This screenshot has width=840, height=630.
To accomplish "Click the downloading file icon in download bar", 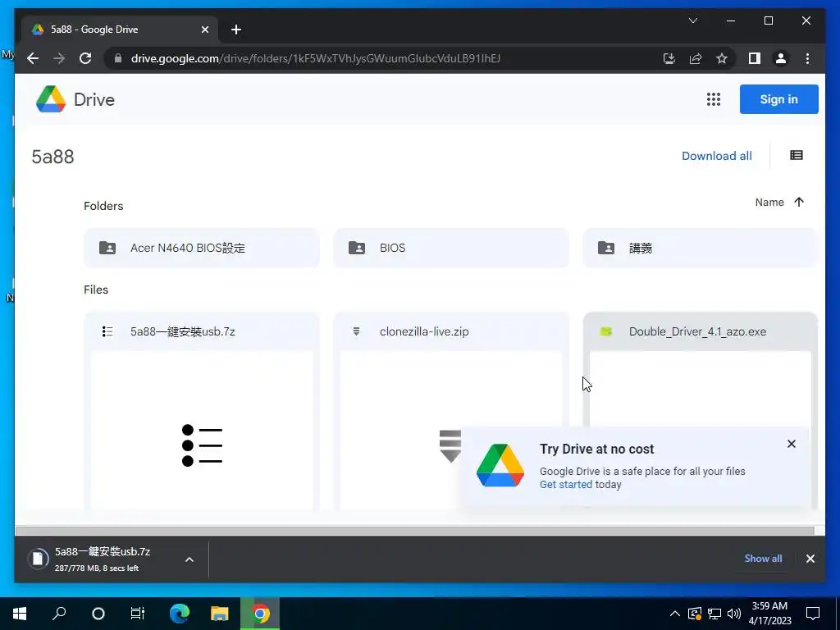I will click(x=38, y=559).
